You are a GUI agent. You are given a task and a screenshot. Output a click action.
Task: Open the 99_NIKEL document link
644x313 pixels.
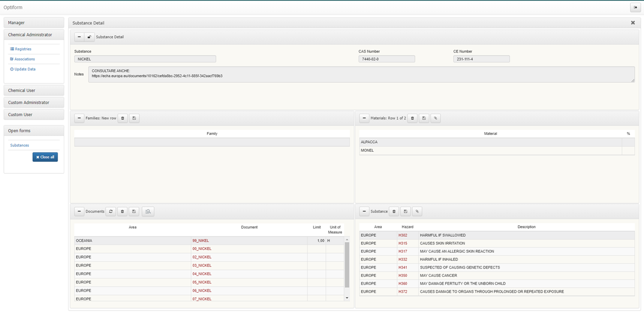tap(200, 241)
